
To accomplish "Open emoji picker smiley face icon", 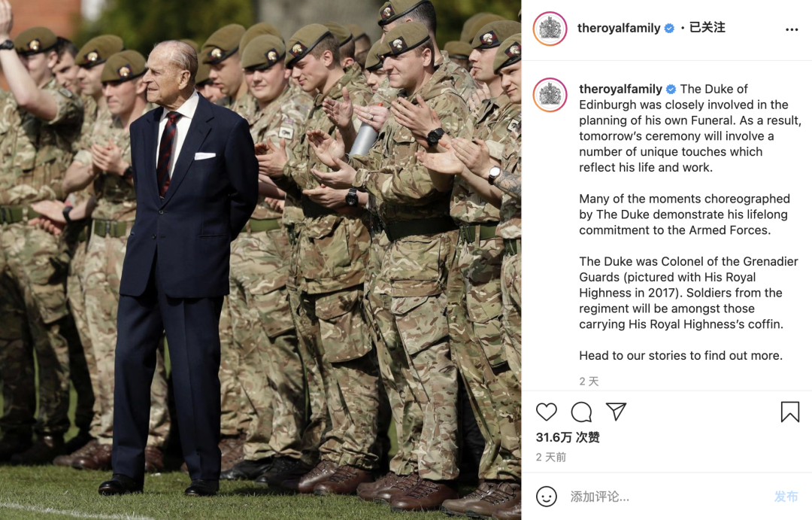I will click(547, 496).
